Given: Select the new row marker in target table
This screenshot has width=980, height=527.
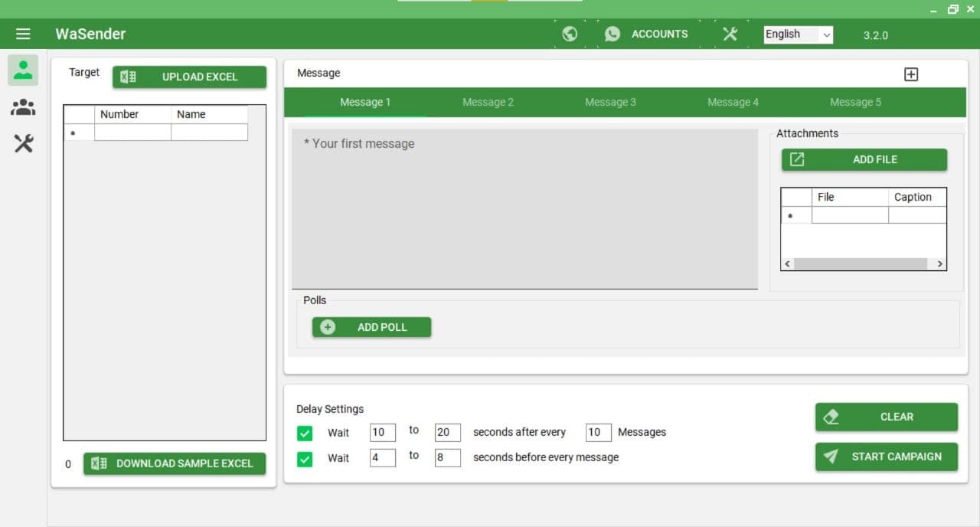Looking at the screenshot, I should 79,133.
